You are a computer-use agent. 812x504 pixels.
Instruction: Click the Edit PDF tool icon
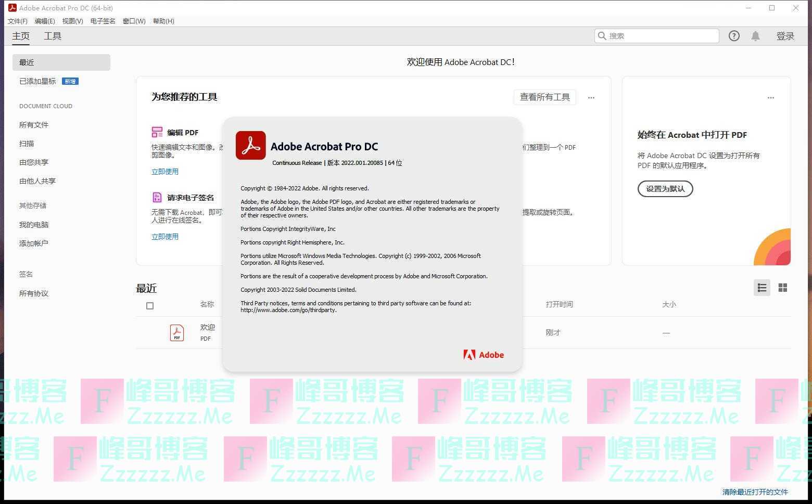coord(157,132)
